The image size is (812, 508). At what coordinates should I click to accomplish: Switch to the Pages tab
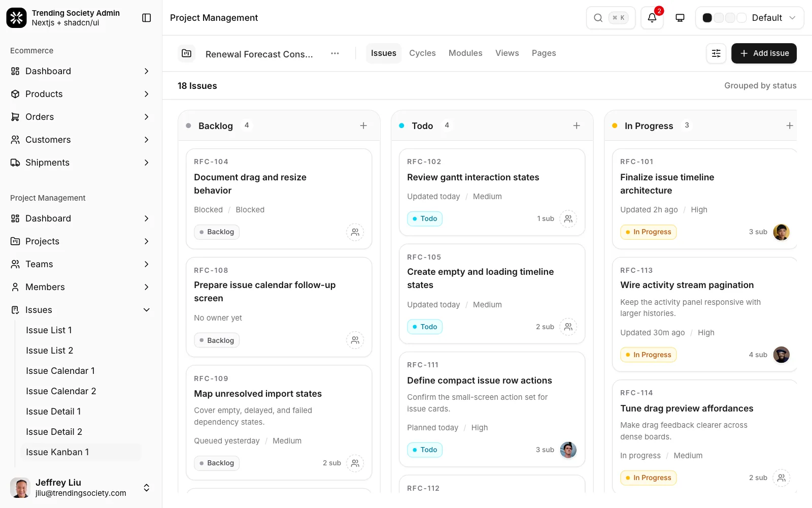pos(544,53)
